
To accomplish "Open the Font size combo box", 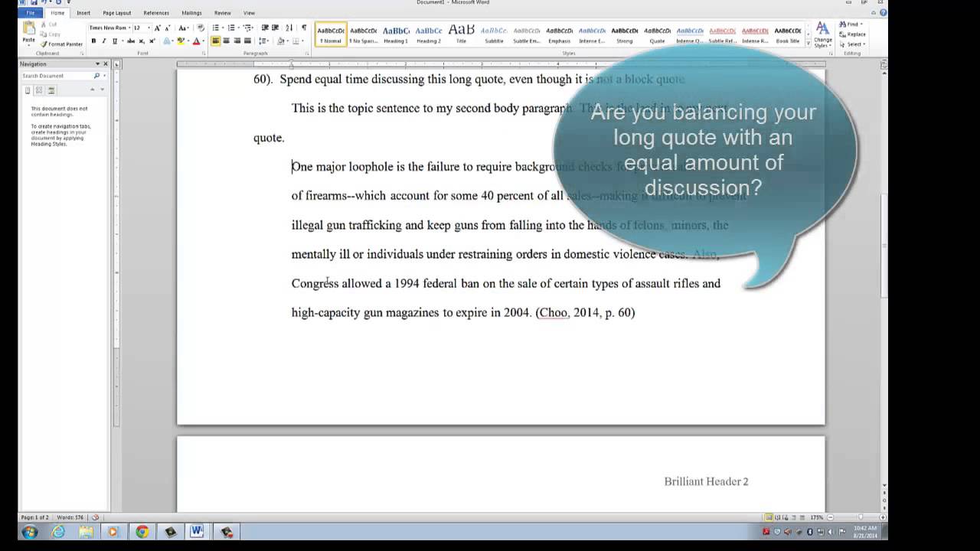I will [x=142, y=28].
